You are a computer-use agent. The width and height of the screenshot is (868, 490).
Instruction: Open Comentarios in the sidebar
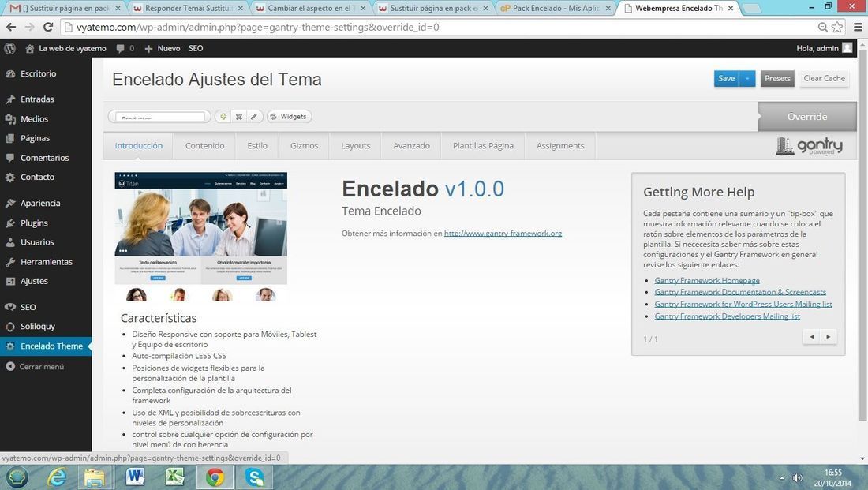pyautogui.click(x=44, y=158)
